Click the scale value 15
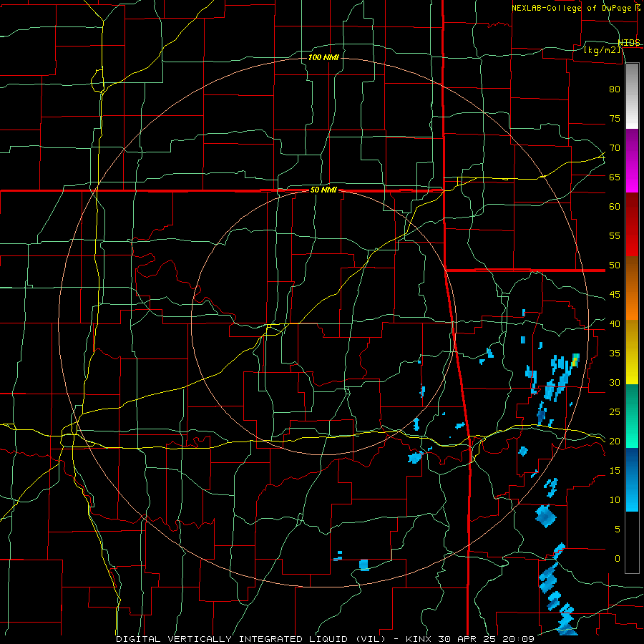The image size is (644, 644). click(x=615, y=471)
